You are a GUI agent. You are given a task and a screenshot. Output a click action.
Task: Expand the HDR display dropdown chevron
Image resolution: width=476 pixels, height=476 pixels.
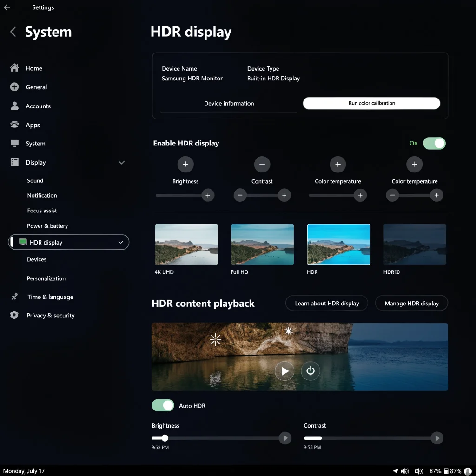(120, 242)
